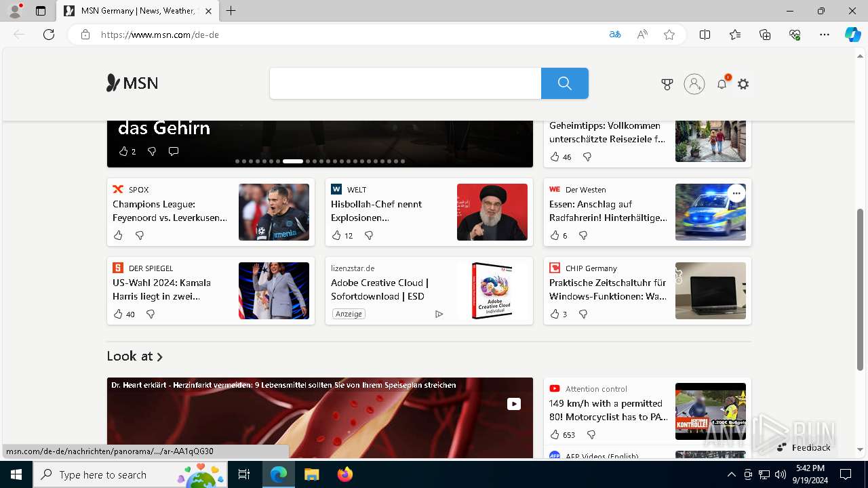Viewport: 868px width, 488px height.
Task: Dislike the WELT Hisbollah-Chef article
Action: coord(369,235)
